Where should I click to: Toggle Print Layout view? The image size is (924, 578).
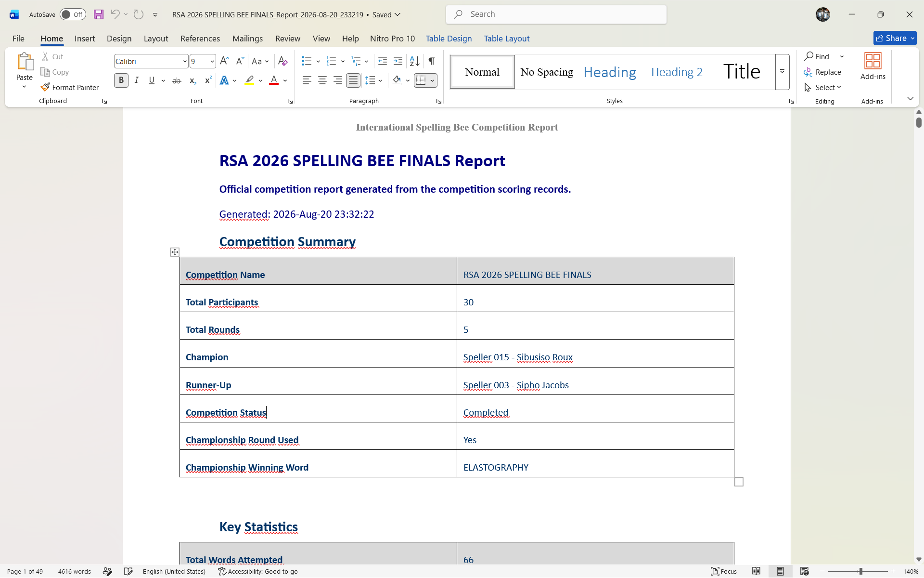pos(780,571)
